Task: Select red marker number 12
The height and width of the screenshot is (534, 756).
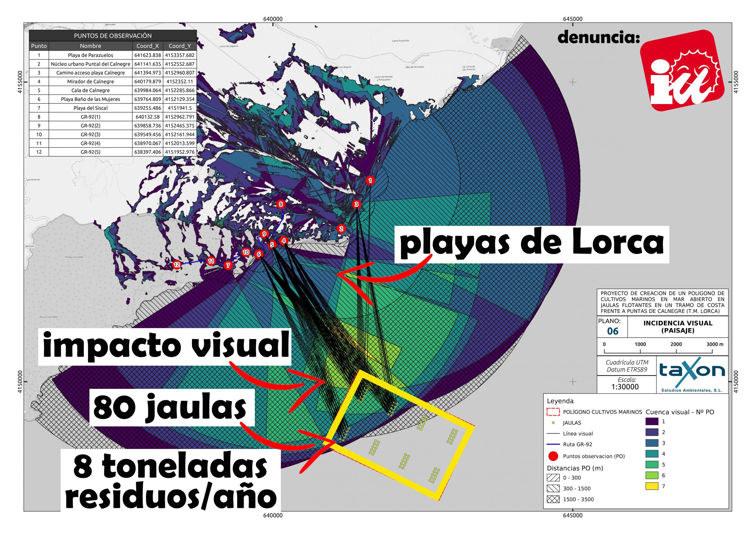Action: (x=177, y=265)
